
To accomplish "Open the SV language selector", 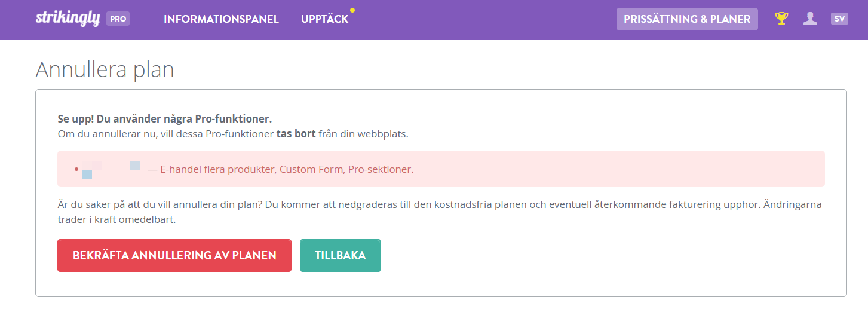I will (x=839, y=19).
